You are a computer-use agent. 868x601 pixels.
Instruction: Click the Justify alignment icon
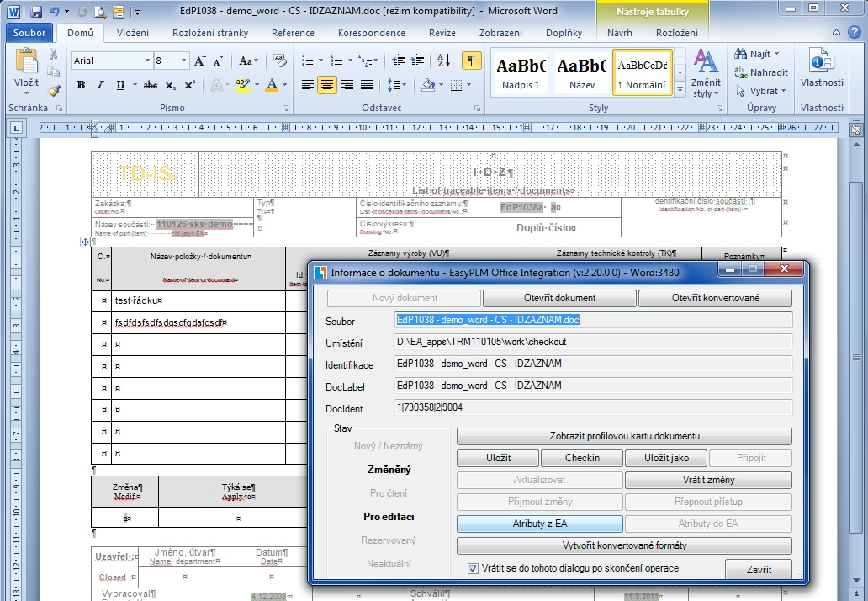click(x=367, y=85)
